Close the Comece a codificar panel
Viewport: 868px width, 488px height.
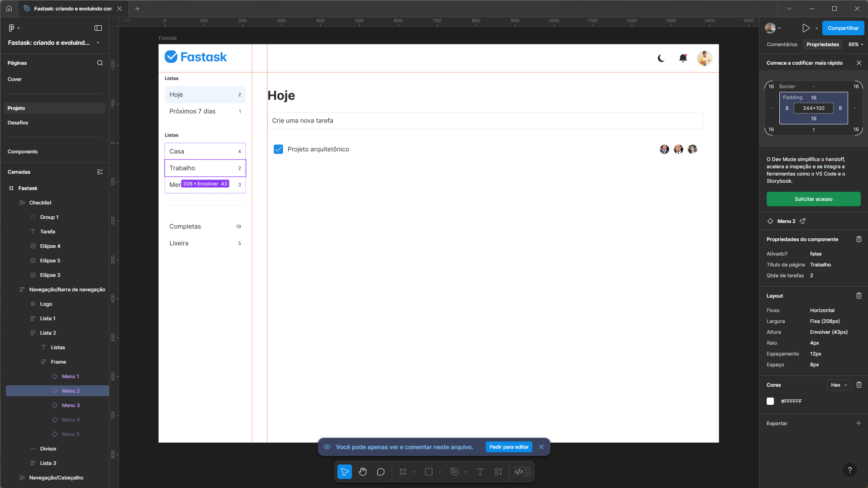point(859,63)
